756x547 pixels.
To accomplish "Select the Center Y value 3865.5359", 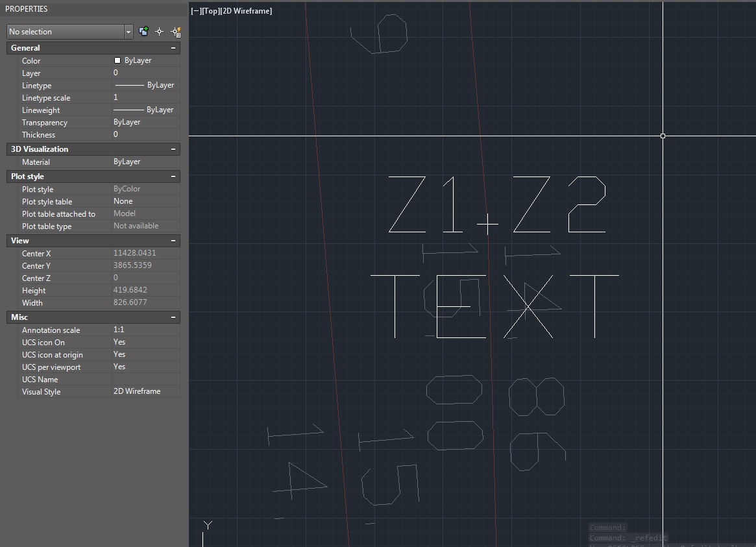I will pos(132,265).
